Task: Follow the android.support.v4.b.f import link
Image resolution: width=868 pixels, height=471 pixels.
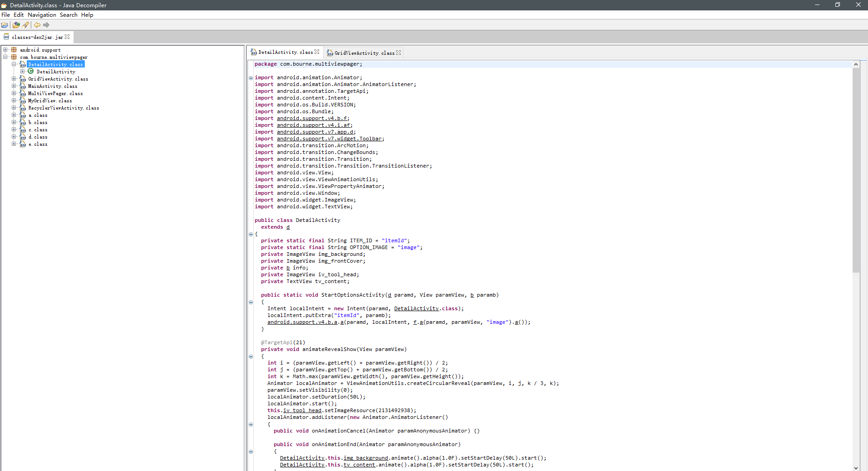Action: click(312, 118)
